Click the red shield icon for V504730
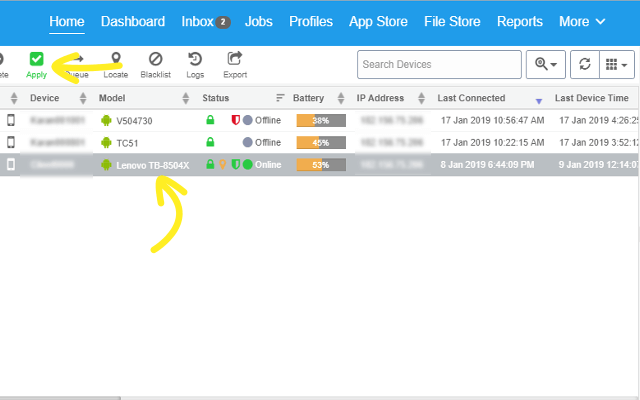640x400 pixels. pyautogui.click(x=236, y=120)
